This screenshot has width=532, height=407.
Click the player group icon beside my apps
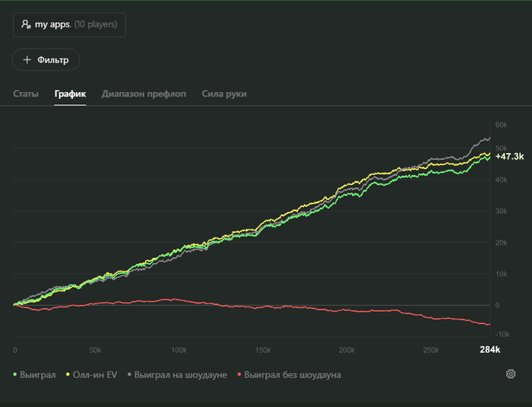pos(27,24)
